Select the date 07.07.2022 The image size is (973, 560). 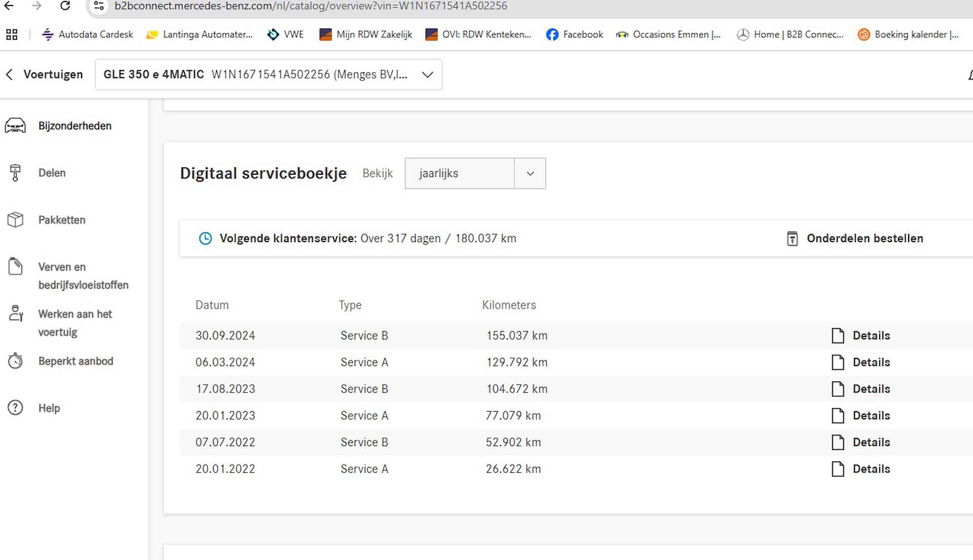pos(226,443)
